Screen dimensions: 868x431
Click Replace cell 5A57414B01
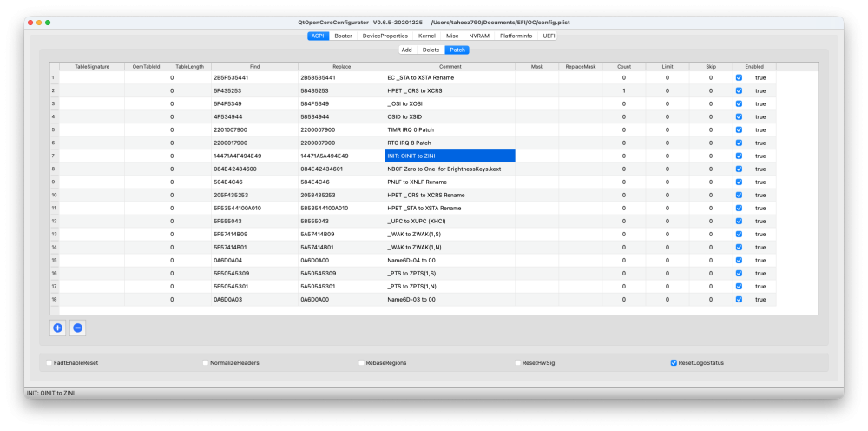341,247
